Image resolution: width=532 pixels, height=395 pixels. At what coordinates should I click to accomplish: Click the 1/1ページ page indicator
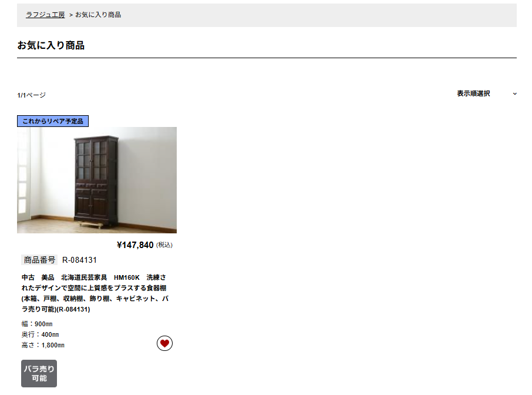[x=31, y=95]
